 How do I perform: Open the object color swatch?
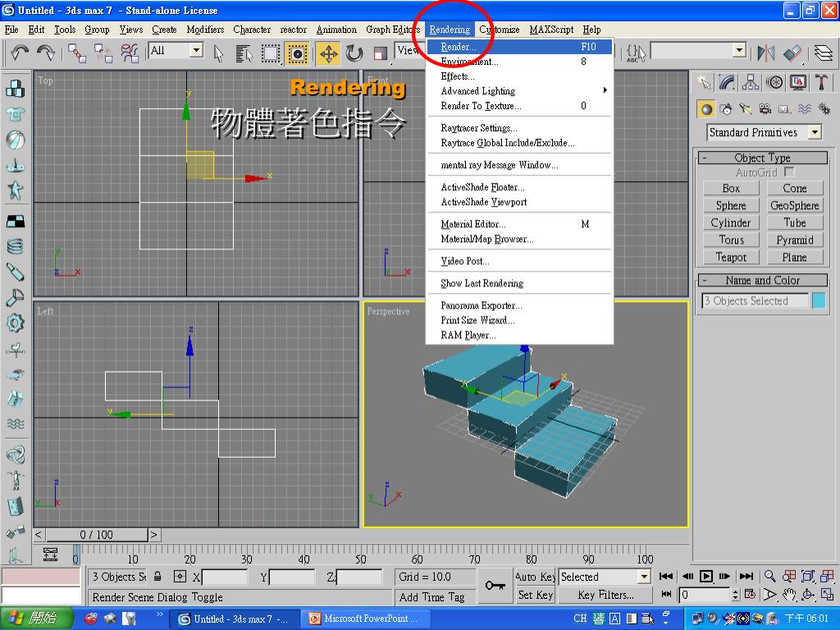(x=819, y=300)
